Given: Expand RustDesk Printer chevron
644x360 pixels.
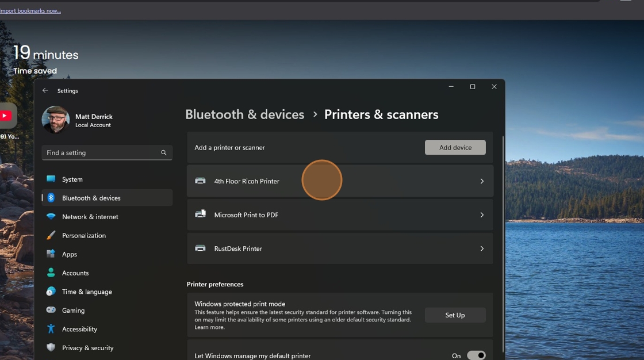Looking at the screenshot, I should 482,248.
